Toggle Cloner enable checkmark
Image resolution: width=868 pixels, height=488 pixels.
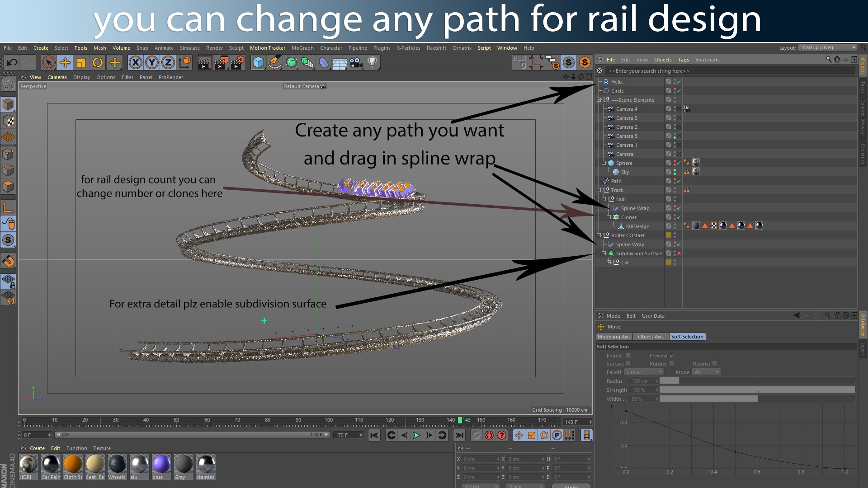679,217
